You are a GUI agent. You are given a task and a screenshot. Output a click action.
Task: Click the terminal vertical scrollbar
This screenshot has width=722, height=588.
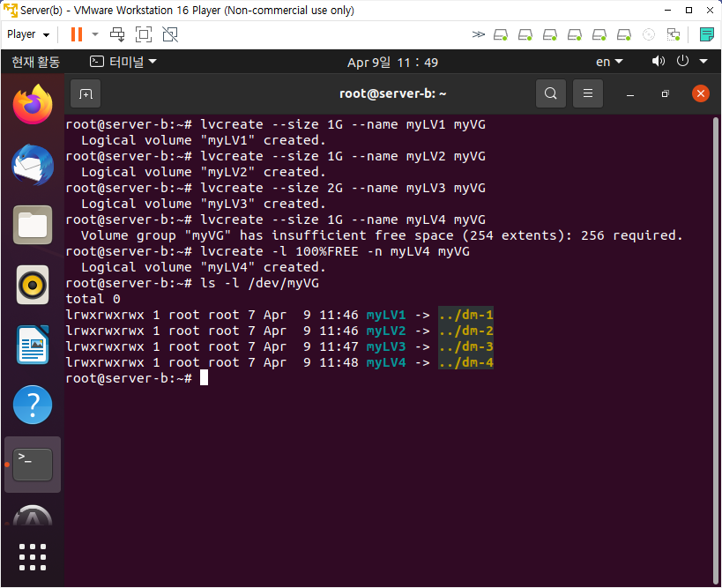[715, 350]
